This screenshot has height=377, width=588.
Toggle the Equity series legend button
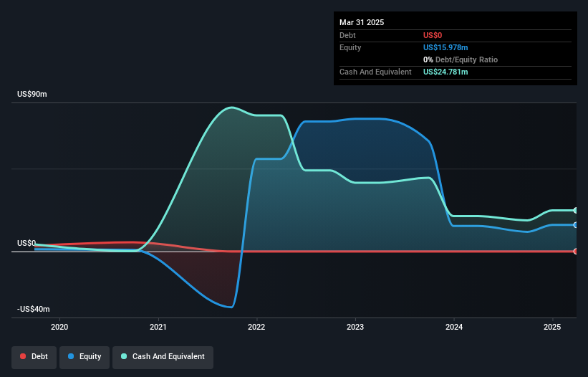click(85, 357)
